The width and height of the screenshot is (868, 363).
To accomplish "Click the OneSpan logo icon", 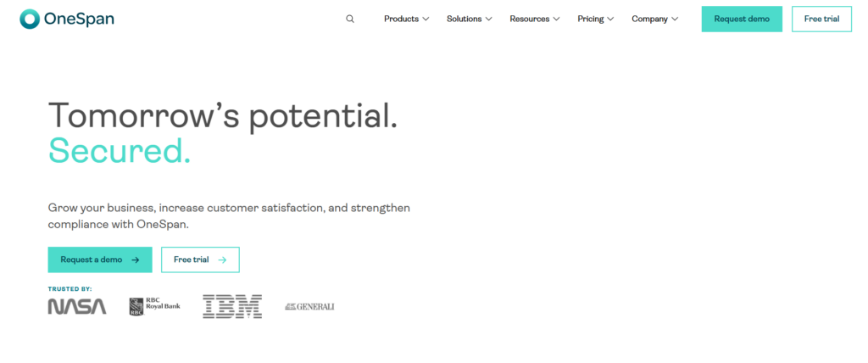I will [30, 19].
